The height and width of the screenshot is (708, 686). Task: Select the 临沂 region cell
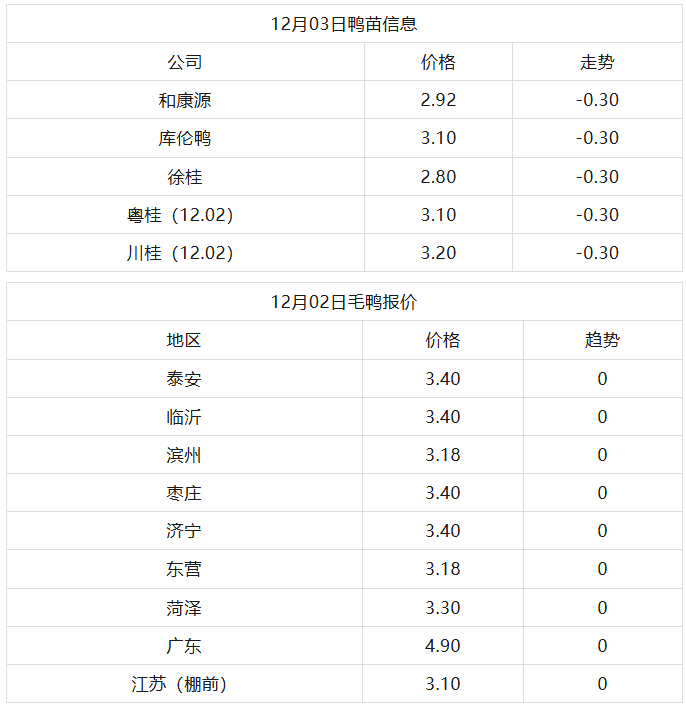click(x=184, y=417)
